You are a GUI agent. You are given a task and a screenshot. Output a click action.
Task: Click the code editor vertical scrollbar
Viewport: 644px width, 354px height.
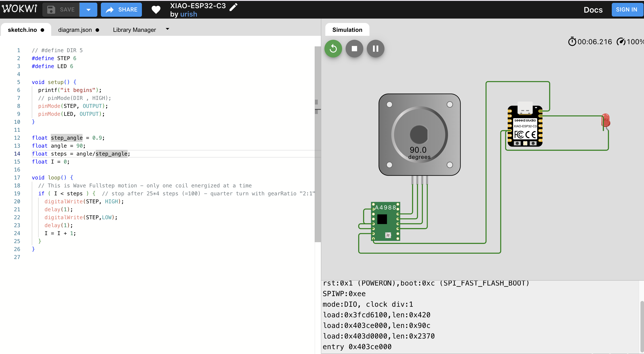tap(318, 144)
